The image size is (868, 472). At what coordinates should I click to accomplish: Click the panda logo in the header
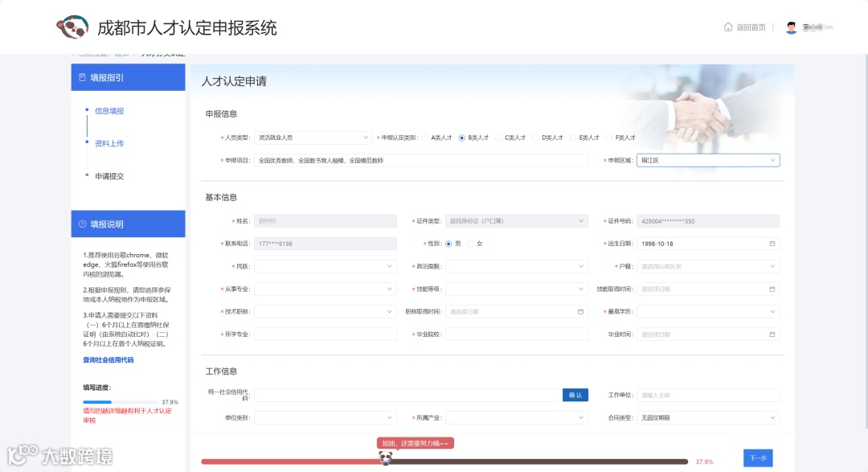point(72,27)
